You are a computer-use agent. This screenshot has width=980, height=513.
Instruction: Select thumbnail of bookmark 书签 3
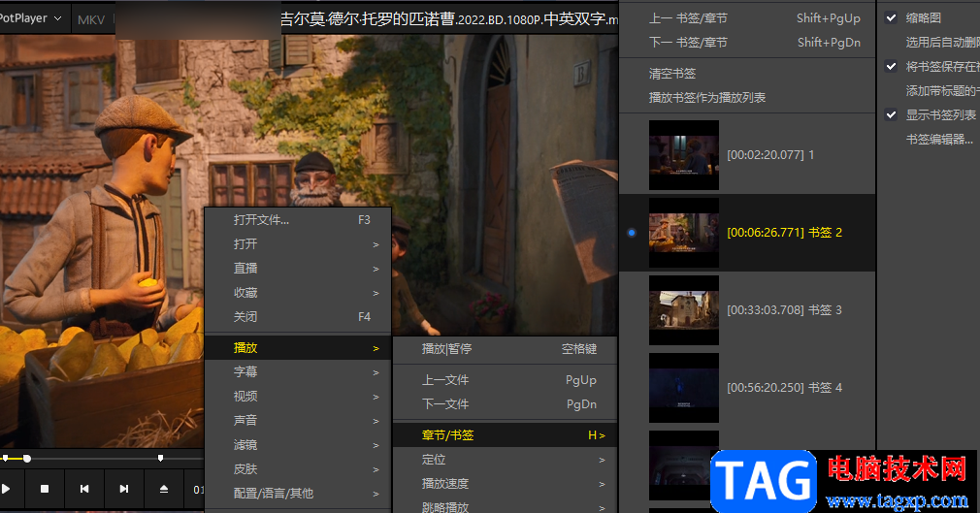684,310
